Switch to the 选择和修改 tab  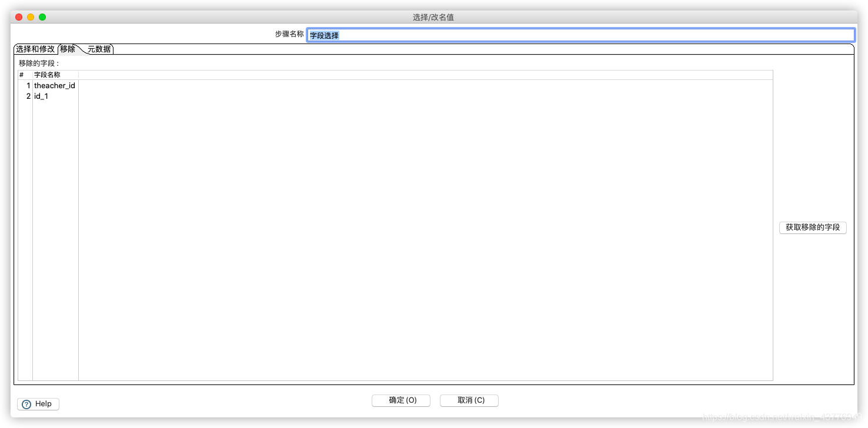click(35, 49)
